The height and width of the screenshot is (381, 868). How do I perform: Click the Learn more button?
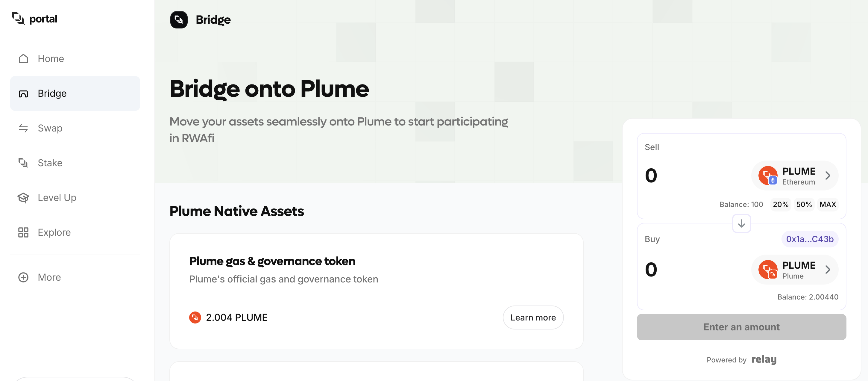[533, 317]
